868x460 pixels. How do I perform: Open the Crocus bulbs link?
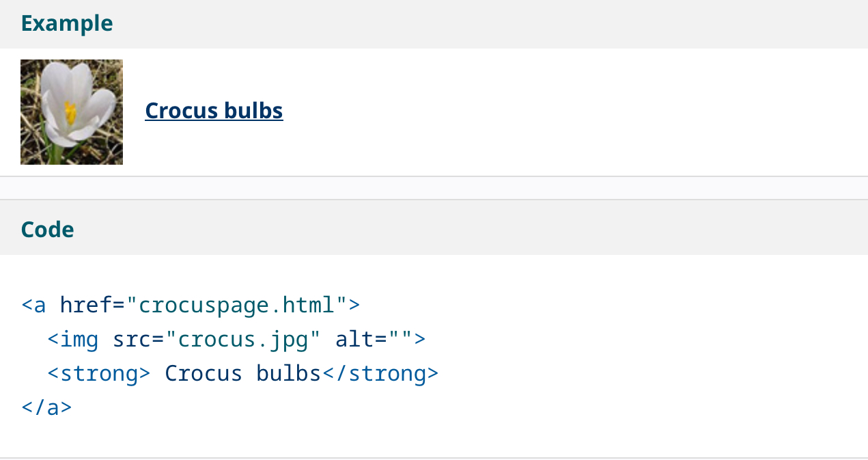(214, 111)
